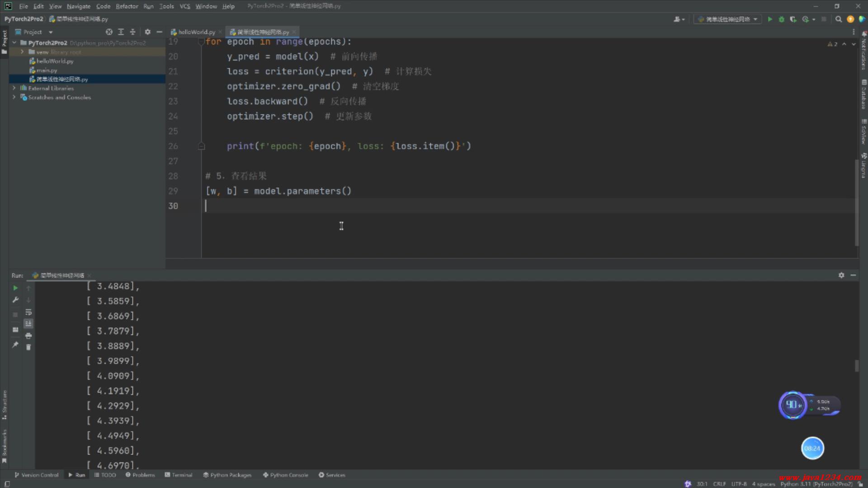Click the print output icon
This screenshot has width=868, height=488.
click(x=28, y=336)
